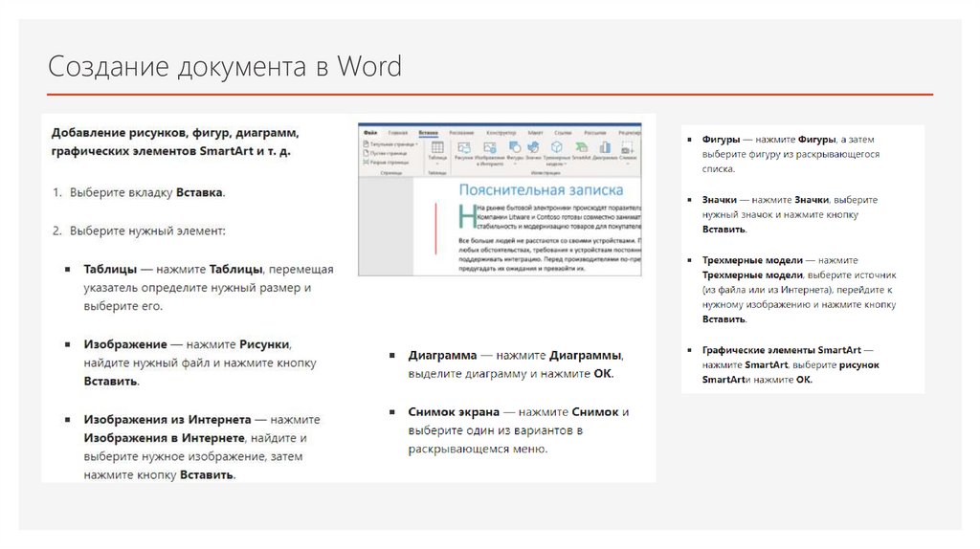Screen dimensions: 980x549
Task: Open the Трехмерные модели tool
Action: [x=556, y=148]
